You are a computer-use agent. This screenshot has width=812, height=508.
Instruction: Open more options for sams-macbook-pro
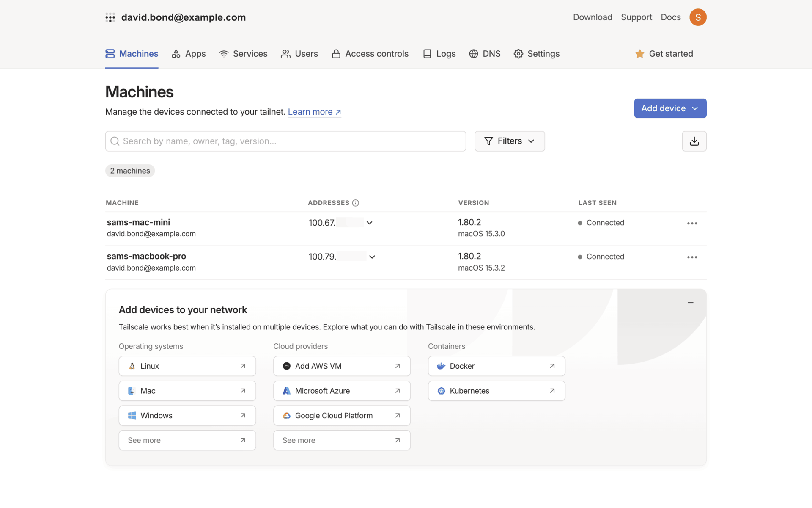692,257
